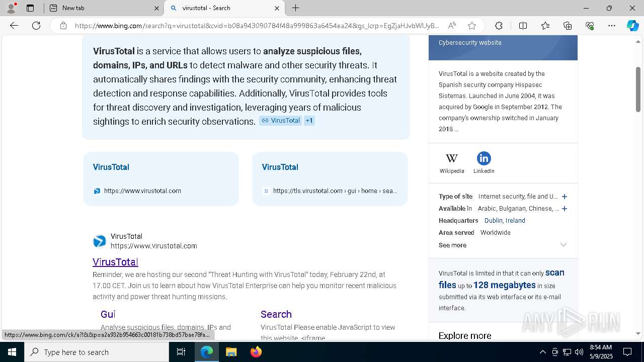Open the Windows Start menu
Screen dimensions: 644x362
tap(12, 352)
